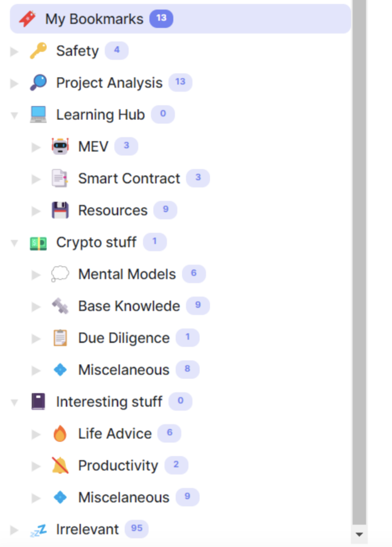Click the floppy disk icon for Resources

60,210
